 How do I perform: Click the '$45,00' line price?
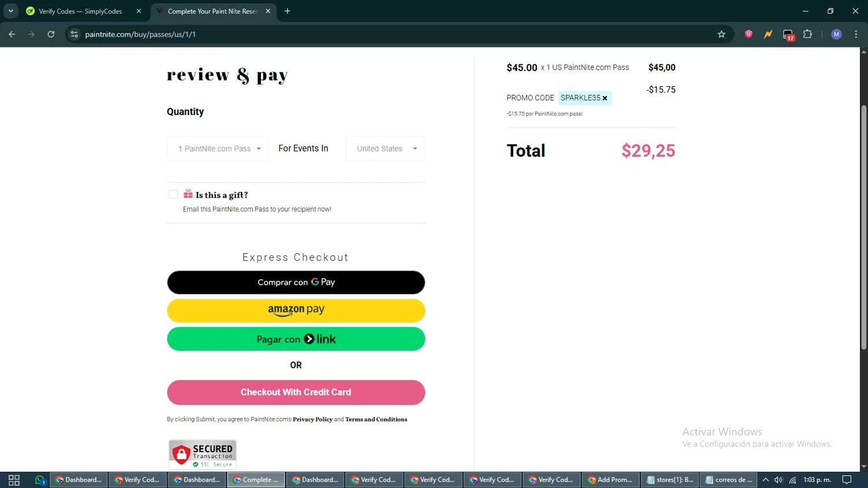(x=662, y=68)
